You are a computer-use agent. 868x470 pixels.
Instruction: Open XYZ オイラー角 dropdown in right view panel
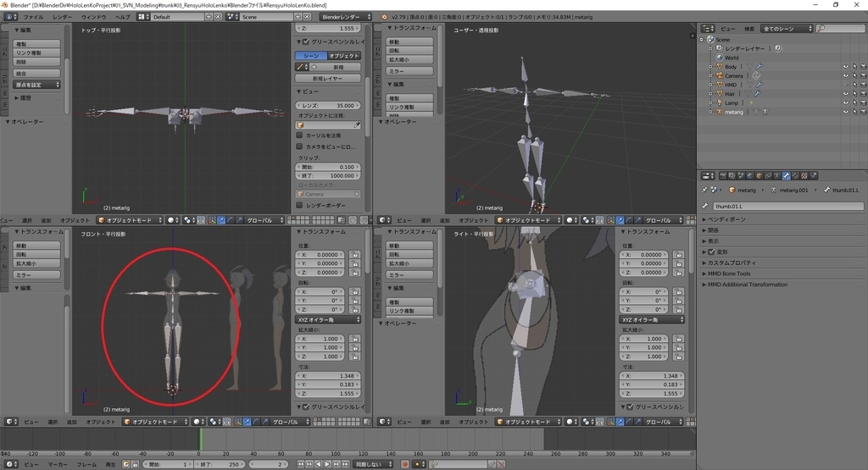coord(652,319)
